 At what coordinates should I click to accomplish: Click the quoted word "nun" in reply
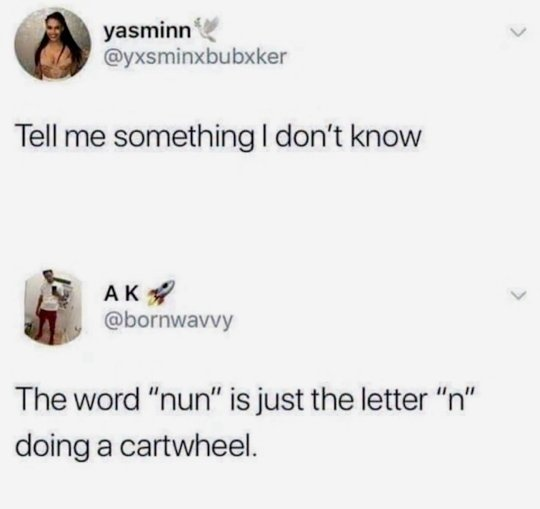point(190,399)
